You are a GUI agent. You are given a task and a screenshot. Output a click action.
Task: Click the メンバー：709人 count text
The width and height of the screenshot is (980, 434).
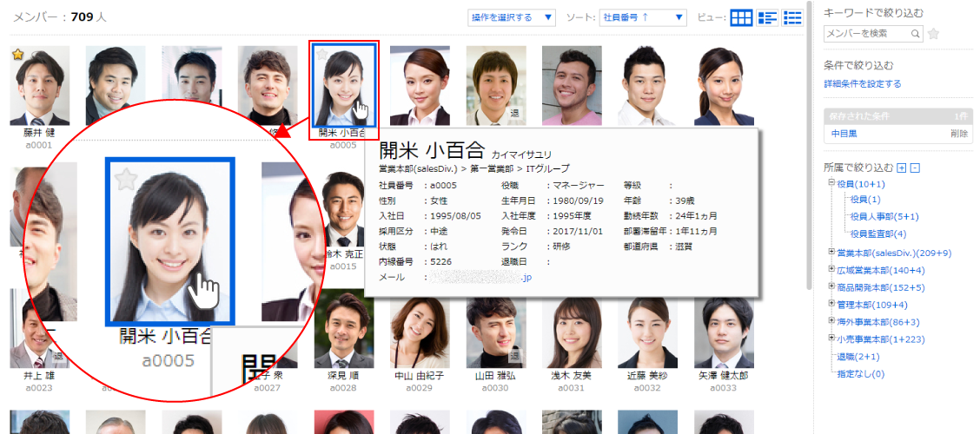click(x=60, y=16)
